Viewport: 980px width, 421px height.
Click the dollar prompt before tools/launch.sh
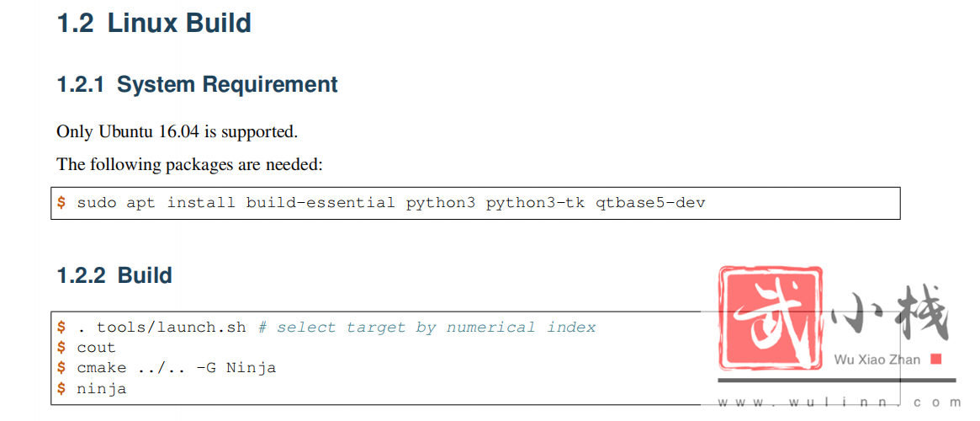tap(61, 328)
